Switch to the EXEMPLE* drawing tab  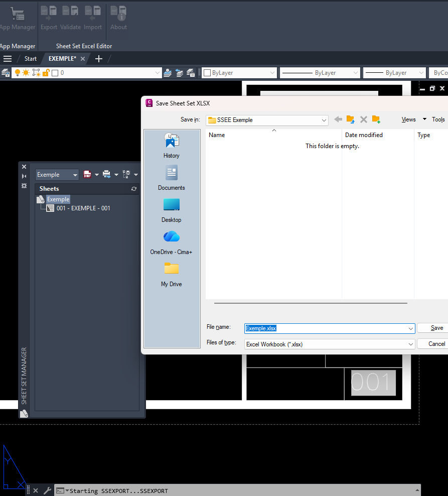click(x=62, y=59)
